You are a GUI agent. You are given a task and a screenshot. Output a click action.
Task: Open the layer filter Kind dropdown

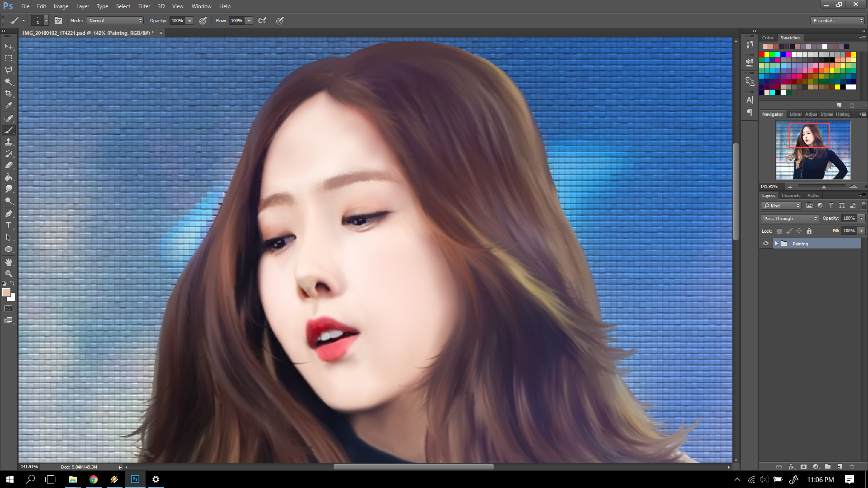point(781,206)
